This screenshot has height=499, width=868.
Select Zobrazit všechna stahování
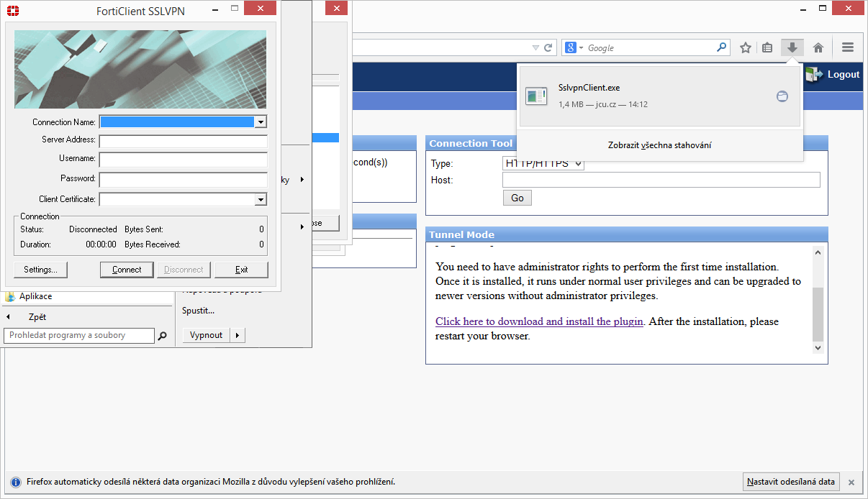point(660,145)
